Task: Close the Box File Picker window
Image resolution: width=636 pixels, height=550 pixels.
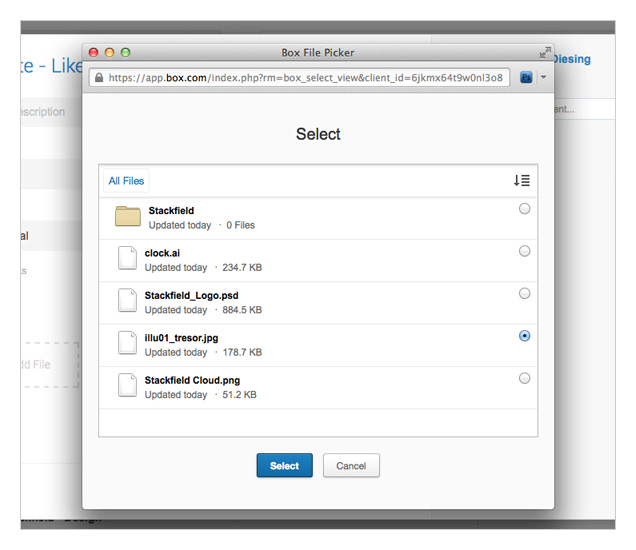Action: (94, 52)
